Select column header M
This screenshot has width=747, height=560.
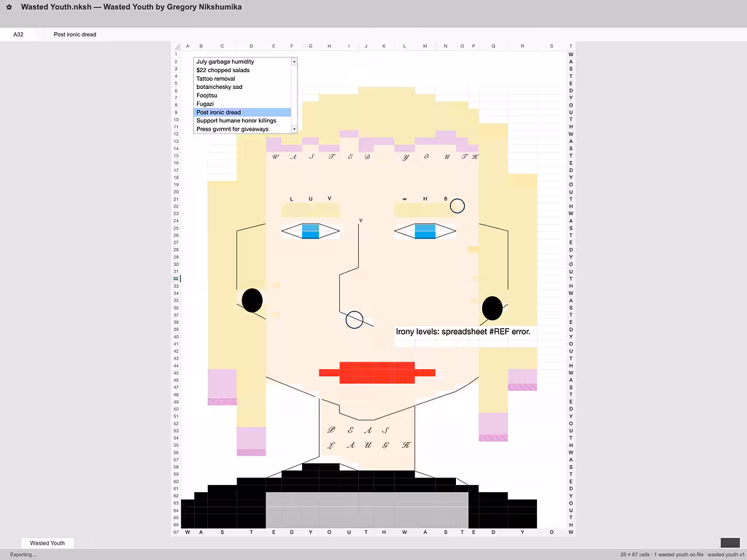pos(425,46)
